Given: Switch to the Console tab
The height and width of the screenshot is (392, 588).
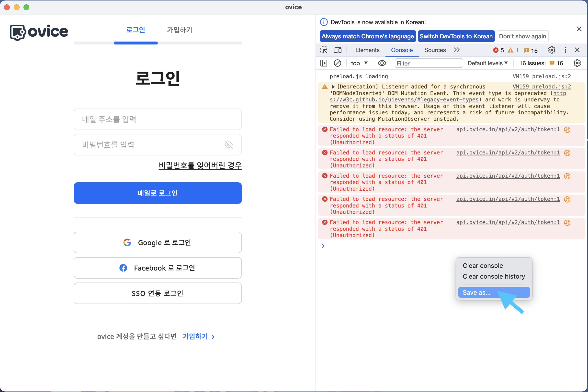Looking at the screenshot, I should [x=402, y=50].
